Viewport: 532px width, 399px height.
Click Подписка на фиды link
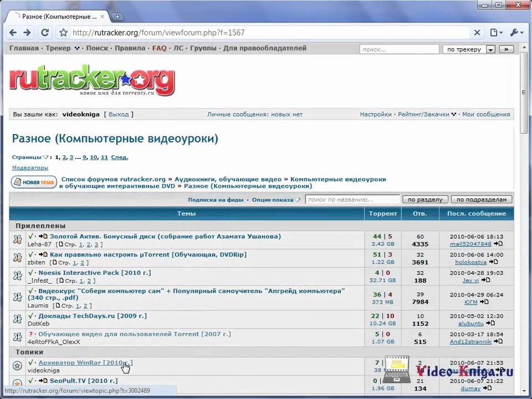click(216, 199)
